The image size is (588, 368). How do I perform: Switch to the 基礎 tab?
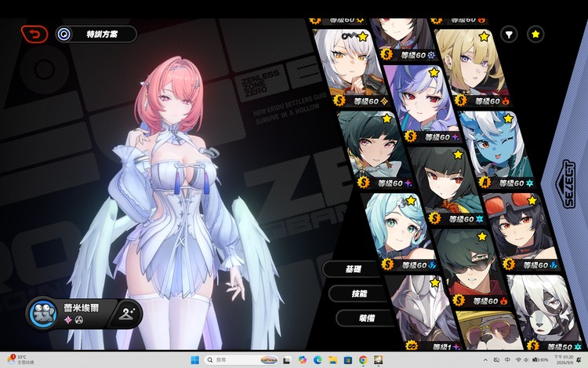click(x=353, y=269)
